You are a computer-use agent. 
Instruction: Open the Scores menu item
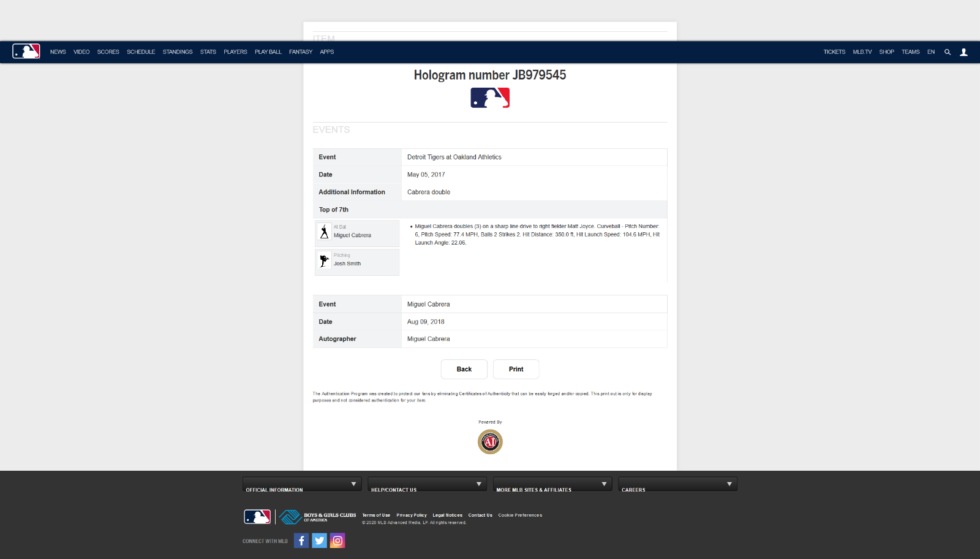(x=108, y=52)
